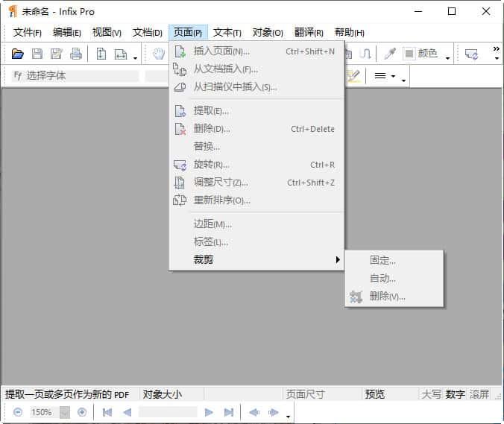
Task: Click the zoom out minus icon
Action: pos(18,412)
